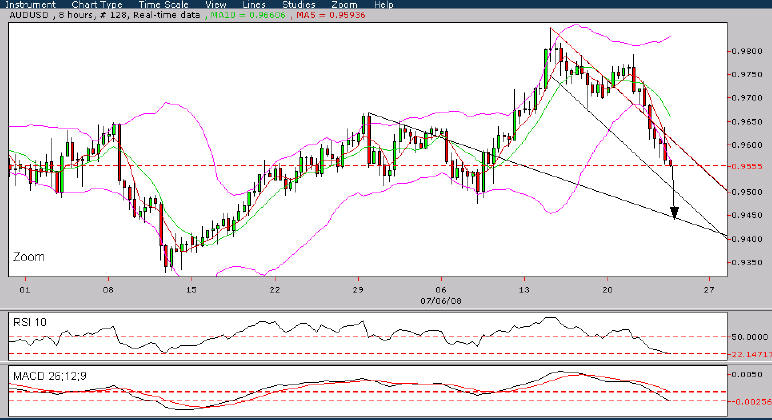Click the Zoom label on chart
The width and height of the screenshot is (772, 420).
tap(29, 257)
